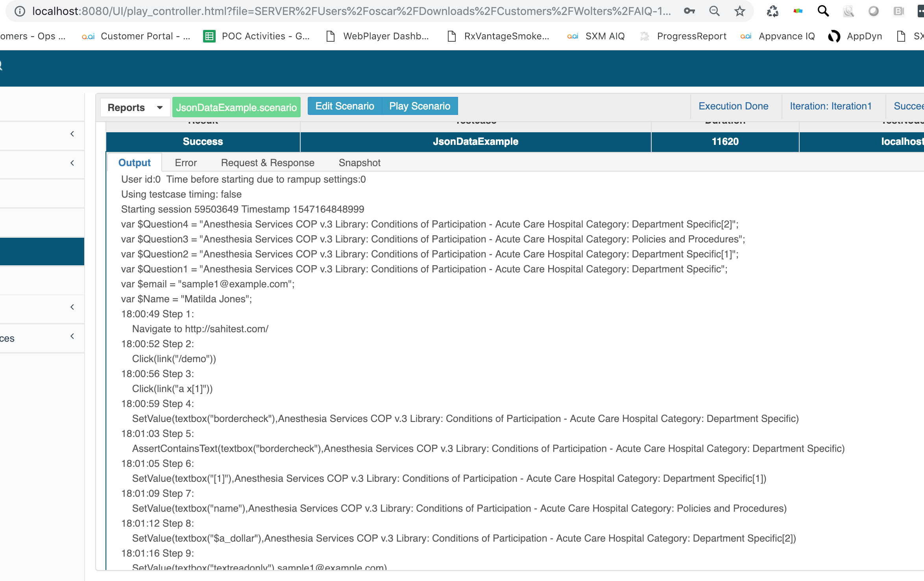Click the AssertContainsText step line

pos(488,449)
